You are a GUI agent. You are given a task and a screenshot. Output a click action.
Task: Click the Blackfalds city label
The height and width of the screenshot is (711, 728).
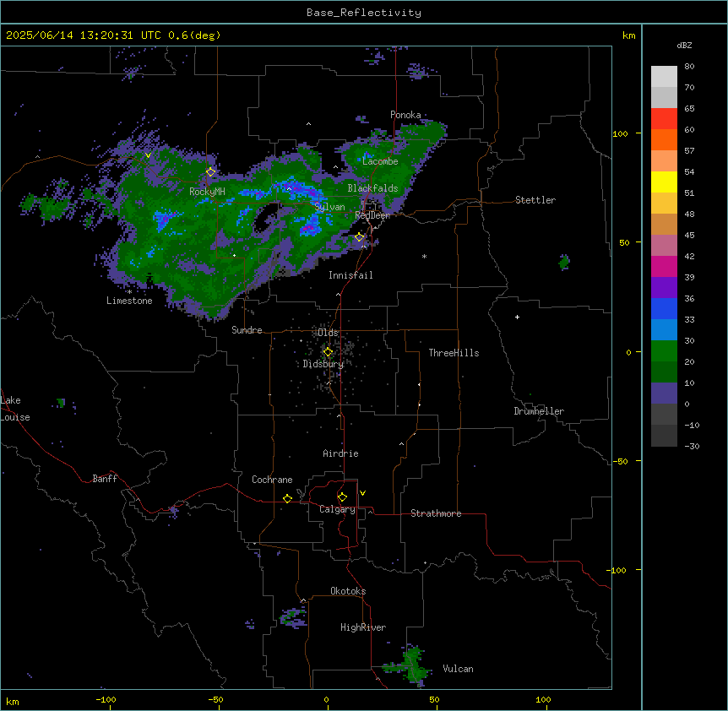[x=372, y=188]
